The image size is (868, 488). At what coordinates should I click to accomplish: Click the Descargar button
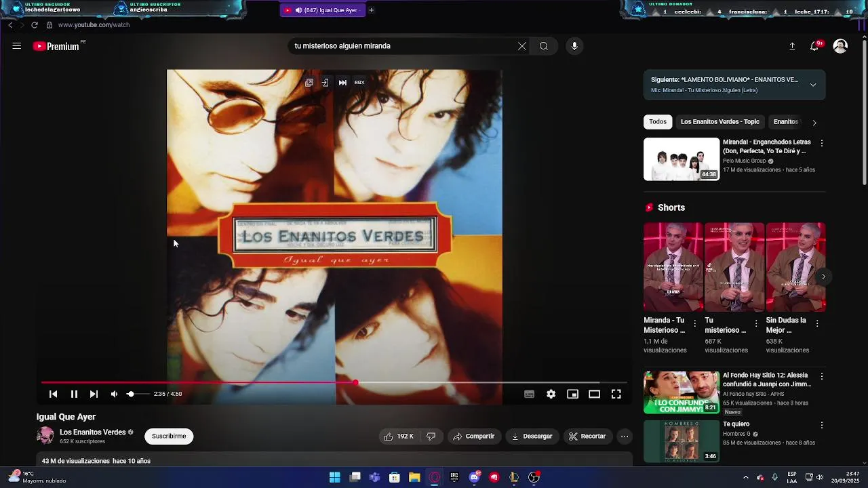click(x=532, y=436)
